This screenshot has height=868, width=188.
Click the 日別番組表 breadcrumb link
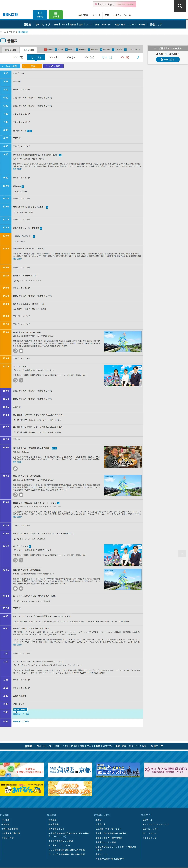point(23,32)
